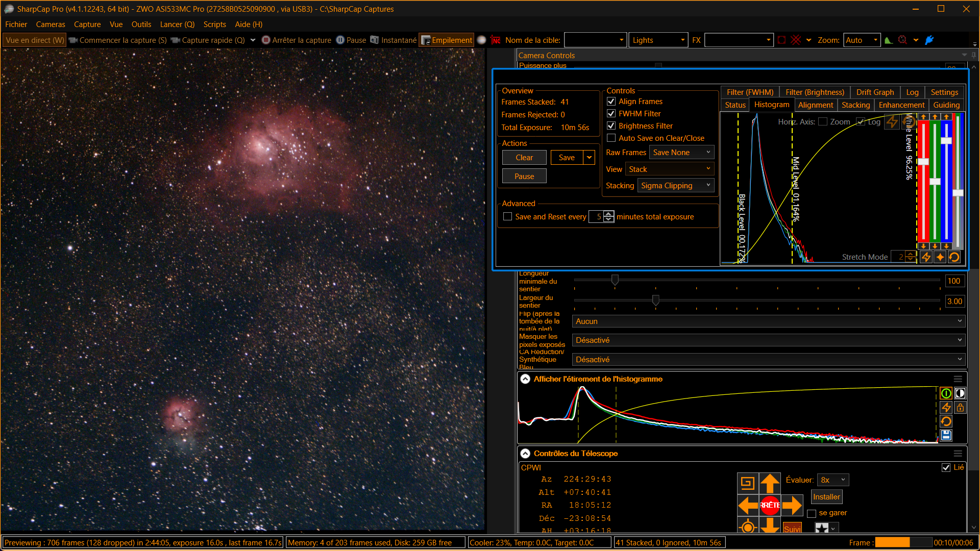Click the Save stack button
980x551 pixels.
[x=567, y=158]
